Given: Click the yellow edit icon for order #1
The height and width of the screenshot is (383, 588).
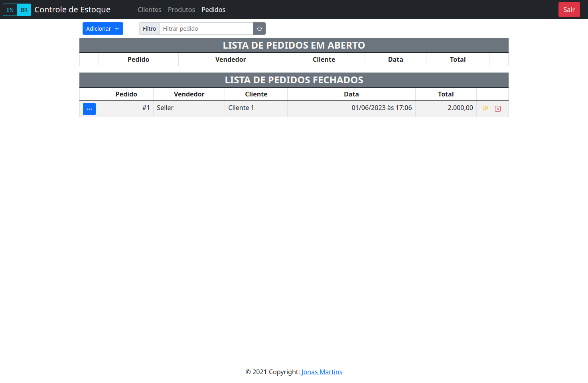Looking at the screenshot, I should pyautogui.click(x=486, y=109).
